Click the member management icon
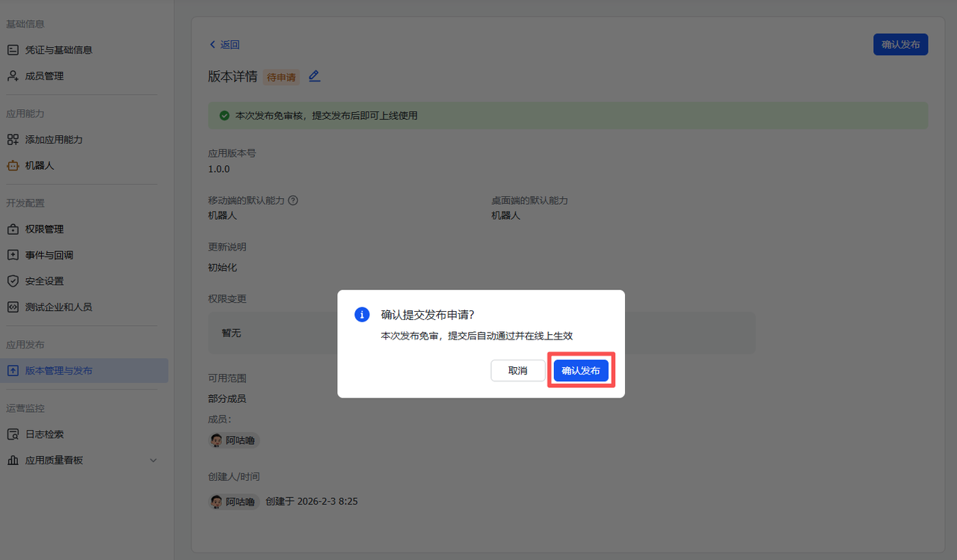Screen dimensions: 957x560 pyautogui.click(x=13, y=76)
